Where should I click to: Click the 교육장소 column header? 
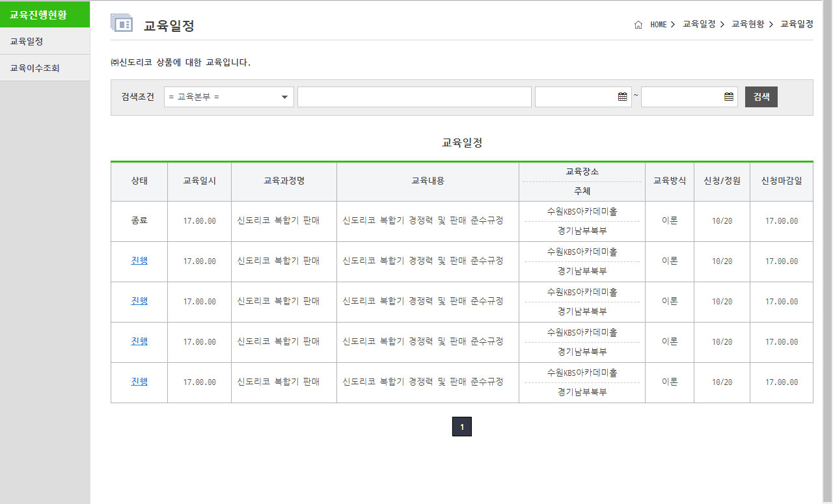[x=582, y=172]
